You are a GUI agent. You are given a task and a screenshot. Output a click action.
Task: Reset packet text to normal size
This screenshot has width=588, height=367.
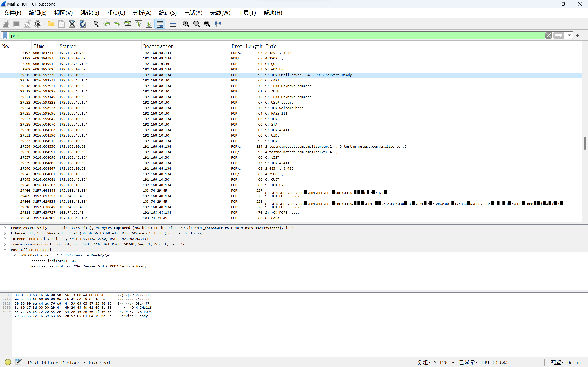pyautogui.click(x=207, y=24)
